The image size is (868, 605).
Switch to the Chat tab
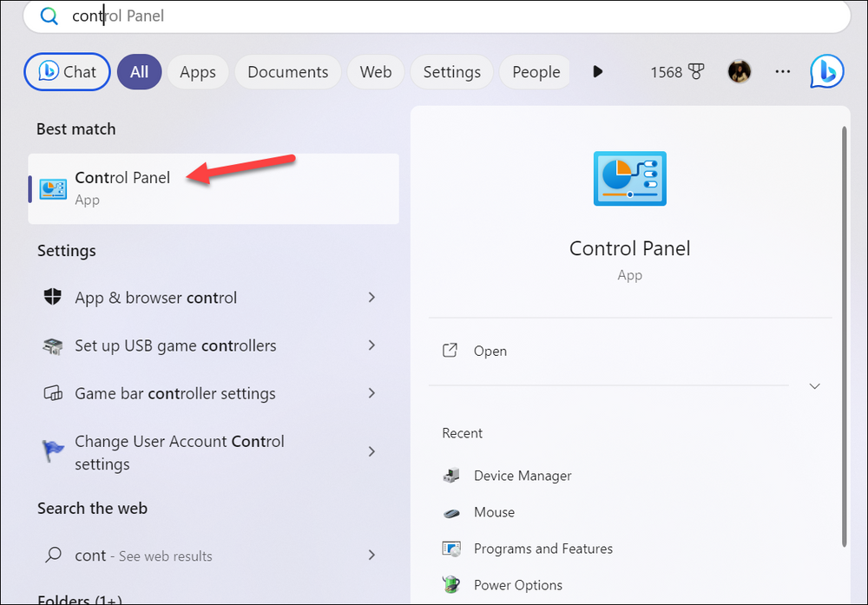[x=67, y=71]
